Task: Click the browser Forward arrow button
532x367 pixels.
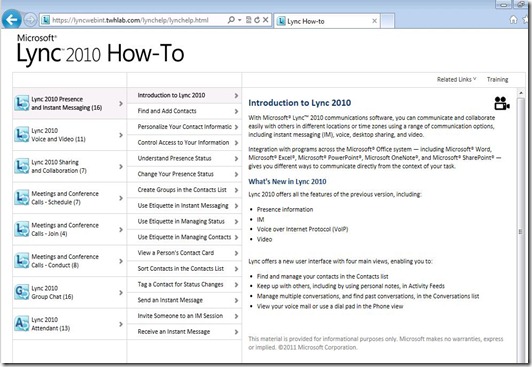Action: pyautogui.click(x=30, y=20)
